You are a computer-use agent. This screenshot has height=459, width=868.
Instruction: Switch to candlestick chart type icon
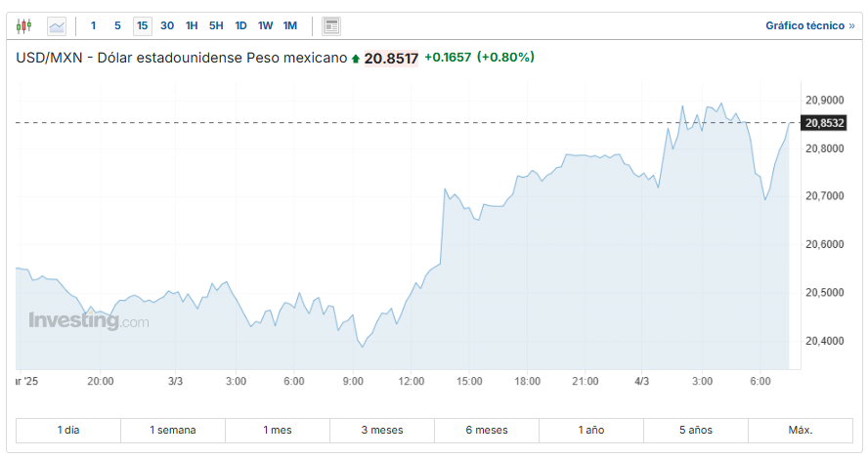point(23,26)
